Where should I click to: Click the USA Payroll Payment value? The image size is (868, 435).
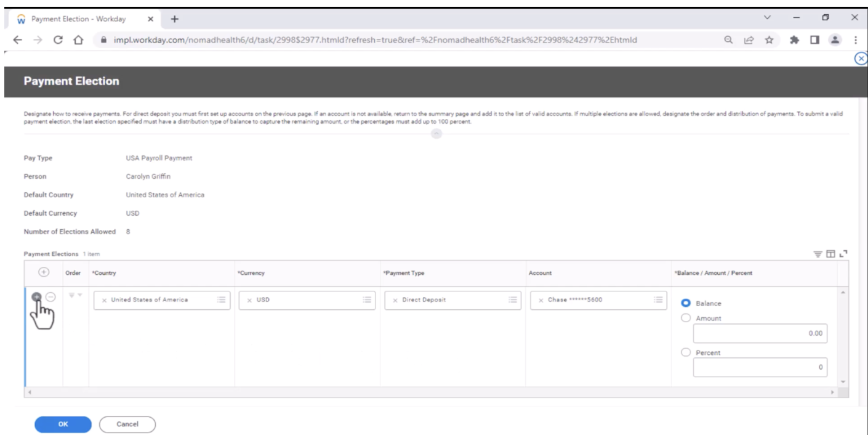point(159,158)
